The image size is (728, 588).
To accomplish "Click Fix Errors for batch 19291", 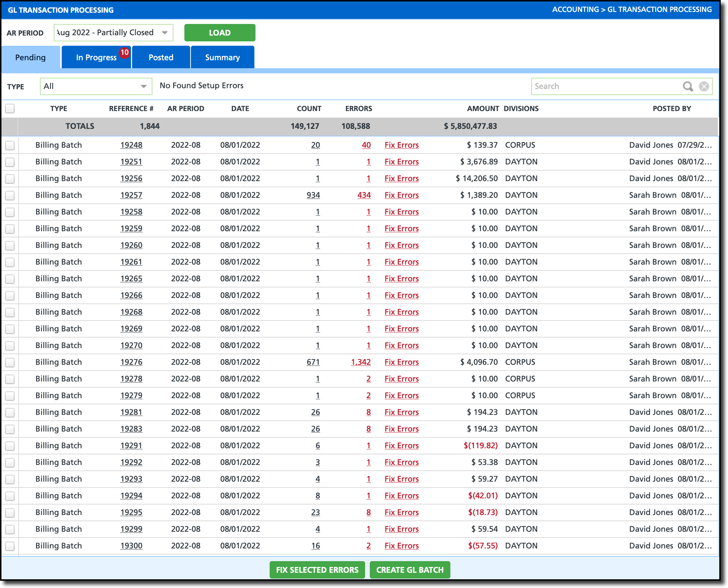I will [x=401, y=446].
